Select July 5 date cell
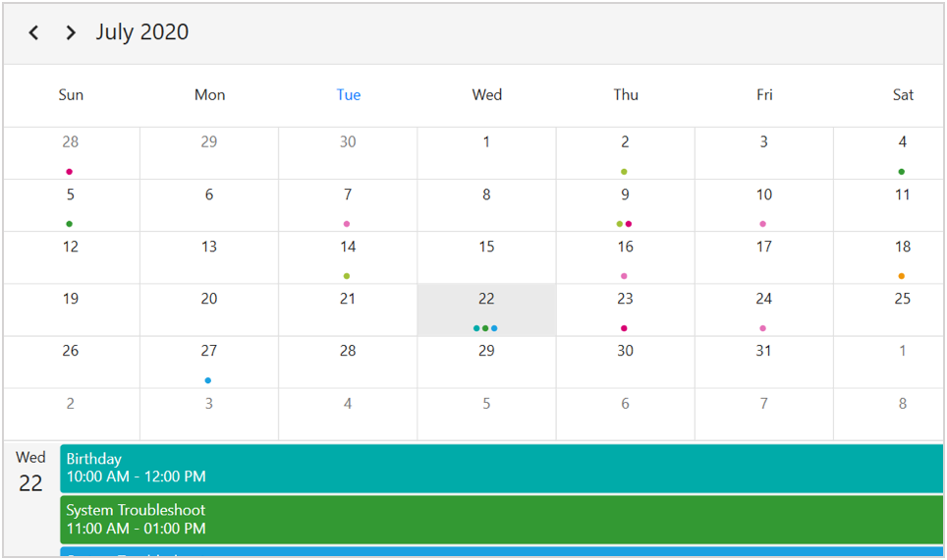947x560 pixels. click(x=72, y=205)
